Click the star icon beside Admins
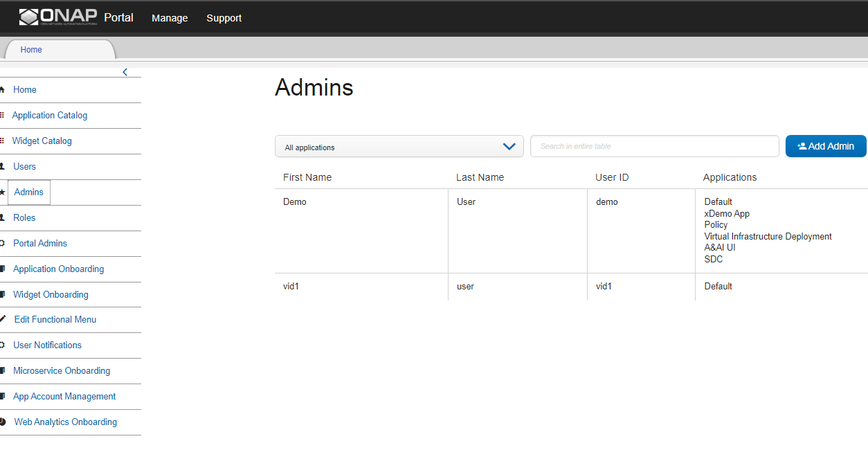 tap(2, 192)
